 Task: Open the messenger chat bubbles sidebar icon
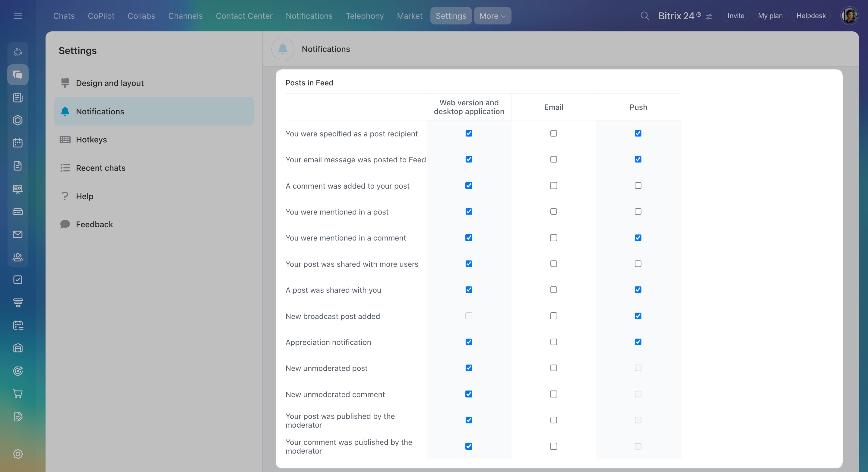(x=18, y=75)
